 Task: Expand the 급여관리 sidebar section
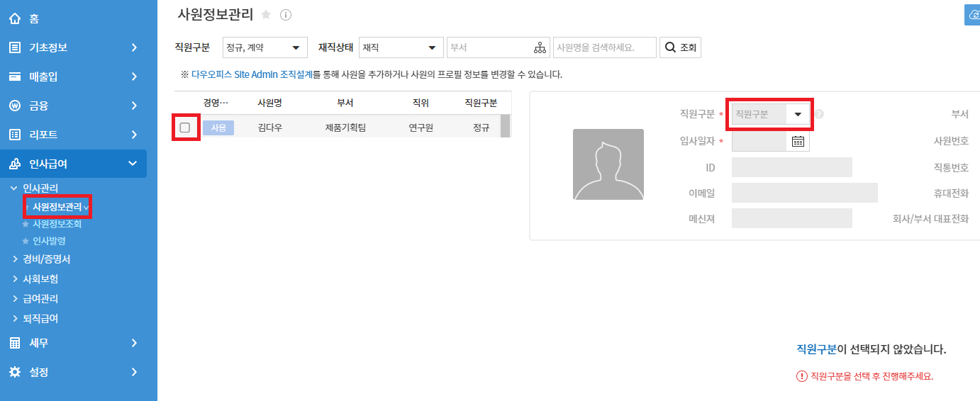click(x=40, y=299)
